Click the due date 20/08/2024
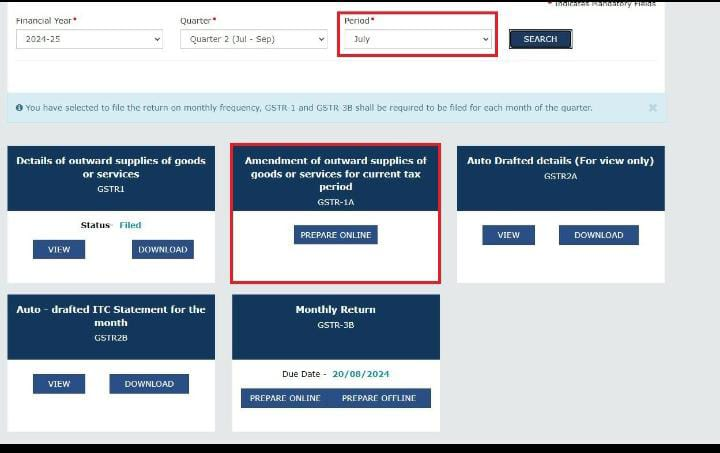This screenshot has width=720, height=453. (x=361, y=374)
